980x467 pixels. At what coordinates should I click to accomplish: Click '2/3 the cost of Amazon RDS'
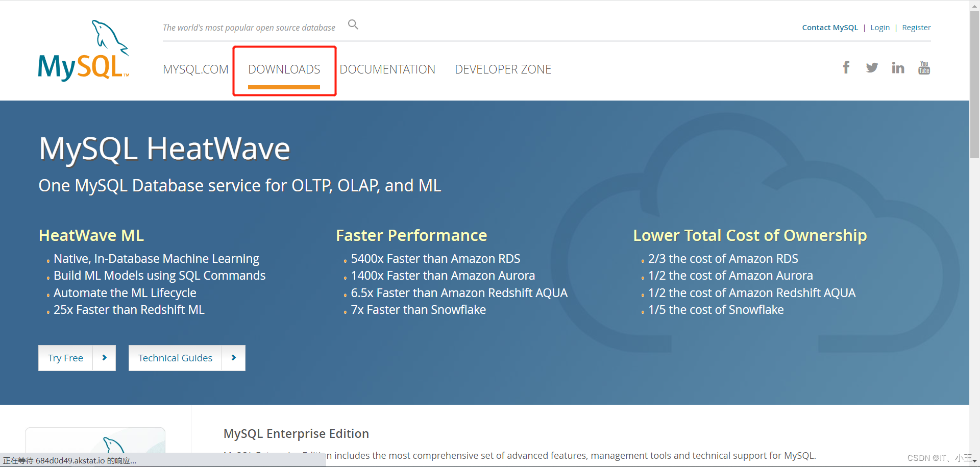(x=723, y=259)
